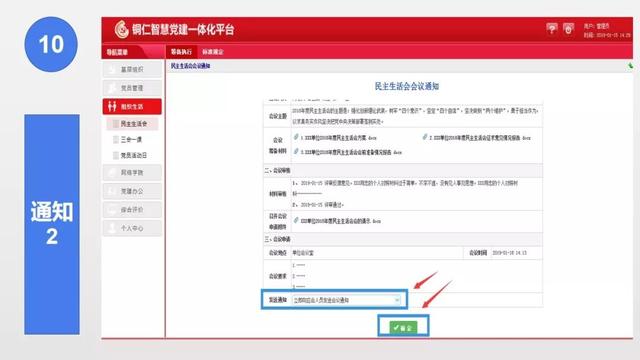The height and width of the screenshot is (360, 640).
Task: Click the date-time text in the header
Action: (607, 35)
